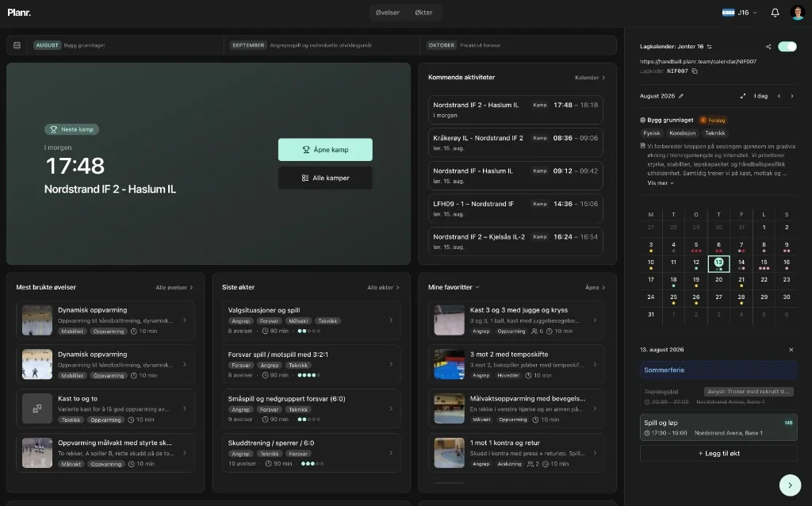The width and height of the screenshot is (812, 506).
Task: Open arrow on Kast to og to exercise
Action: coord(185,408)
